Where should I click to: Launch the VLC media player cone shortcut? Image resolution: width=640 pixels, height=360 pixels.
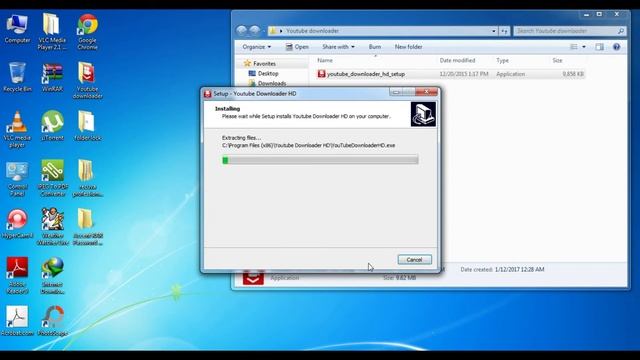pos(17,129)
